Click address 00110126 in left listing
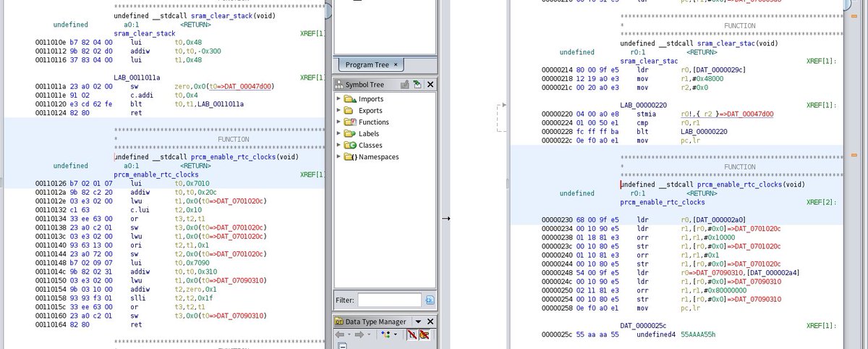This screenshot has height=349, width=868. 52,184
